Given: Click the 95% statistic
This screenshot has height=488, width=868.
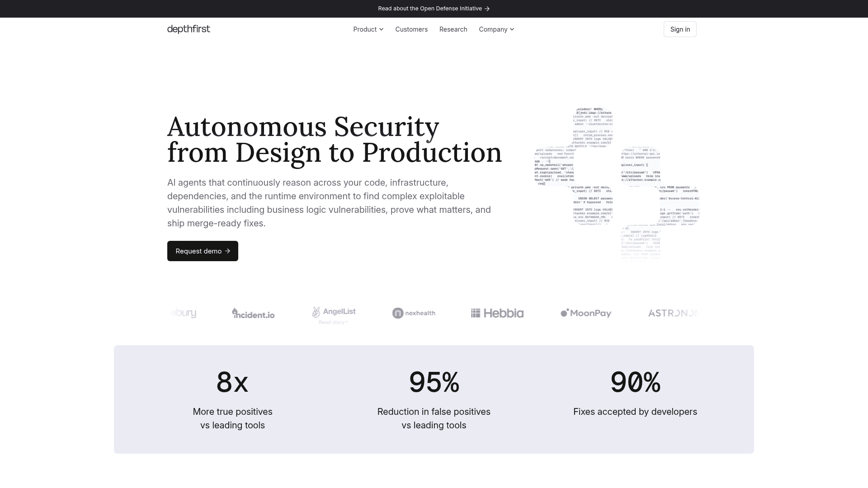Looking at the screenshot, I should click(x=434, y=382).
